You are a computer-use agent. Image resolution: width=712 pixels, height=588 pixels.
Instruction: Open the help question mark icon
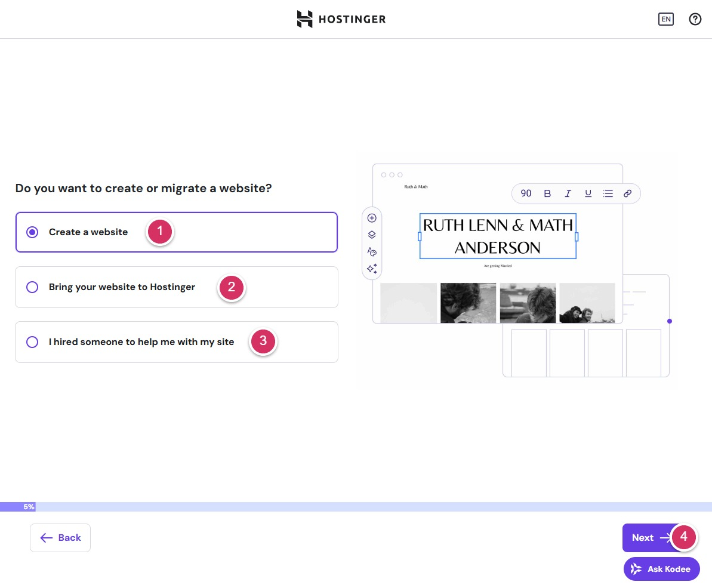point(695,19)
